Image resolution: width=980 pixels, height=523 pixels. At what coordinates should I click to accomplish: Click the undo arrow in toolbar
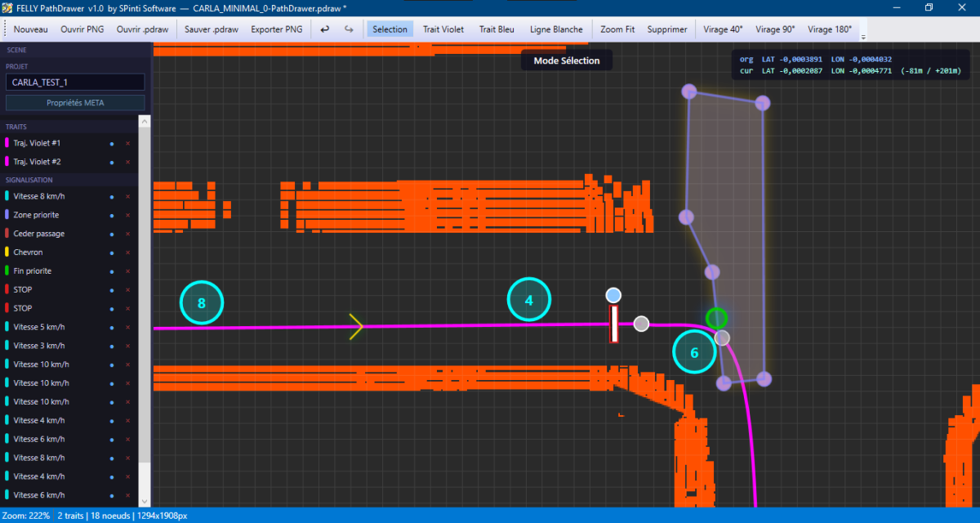tap(325, 29)
